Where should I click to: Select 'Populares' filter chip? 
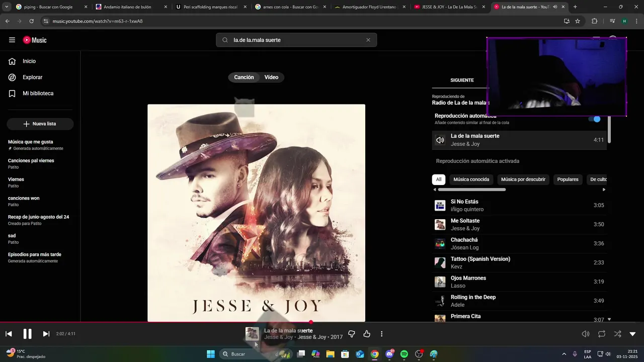568,179
